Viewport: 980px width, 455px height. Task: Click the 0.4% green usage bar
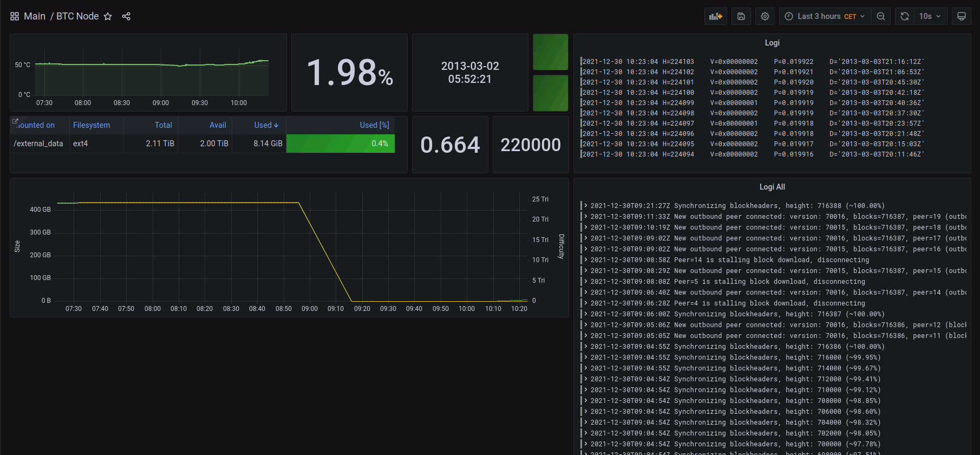pos(340,144)
